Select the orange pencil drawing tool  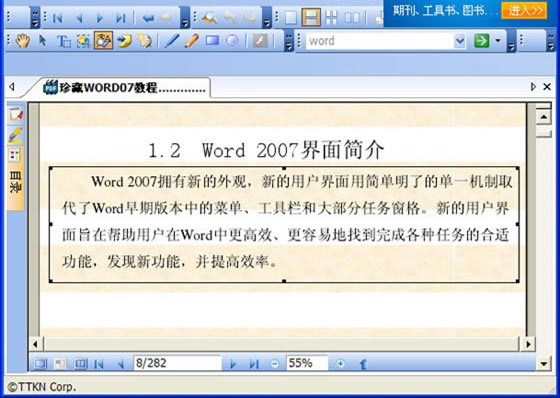[x=192, y=41]
